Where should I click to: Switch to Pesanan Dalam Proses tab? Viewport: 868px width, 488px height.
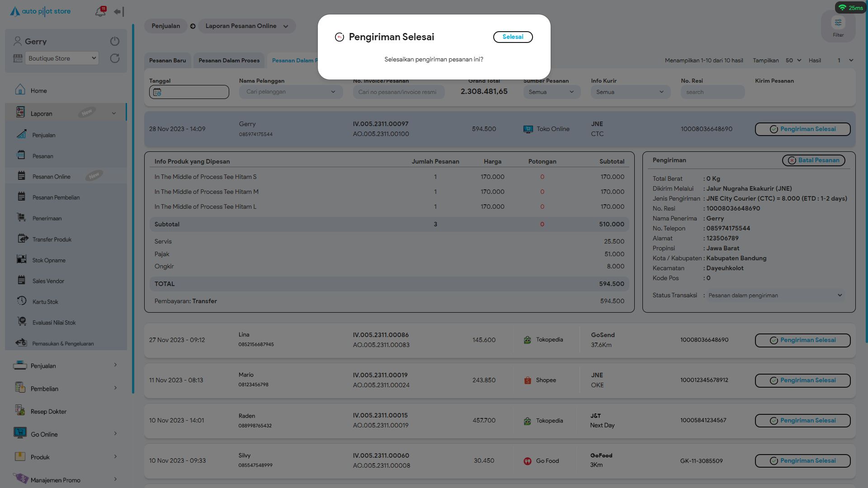229,61
